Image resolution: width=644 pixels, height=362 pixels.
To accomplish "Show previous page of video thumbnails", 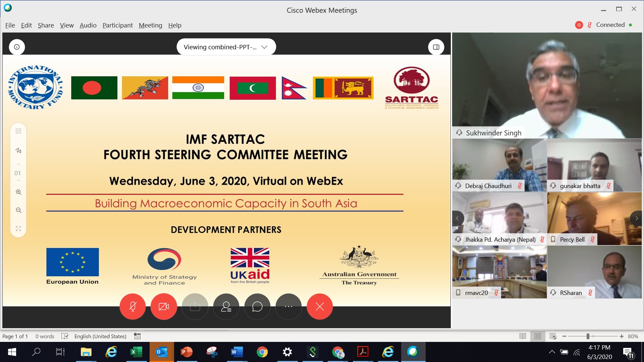I will 458,218.
